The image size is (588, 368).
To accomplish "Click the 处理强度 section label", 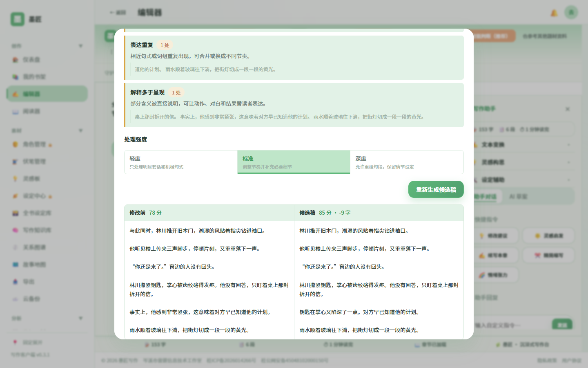I will [x=136, y=139].
